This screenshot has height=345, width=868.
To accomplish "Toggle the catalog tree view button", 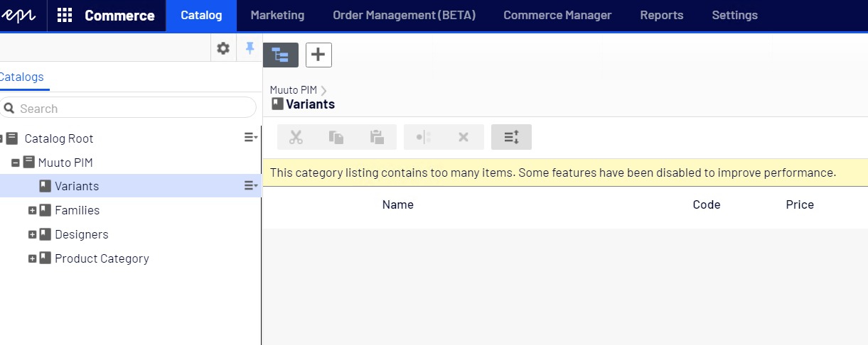I will 281,55.
